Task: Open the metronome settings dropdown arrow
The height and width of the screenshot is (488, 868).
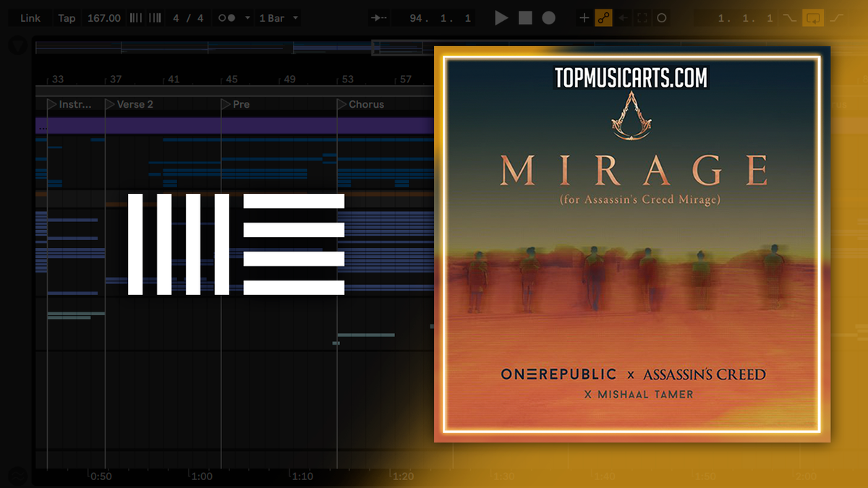Action: 247,17
